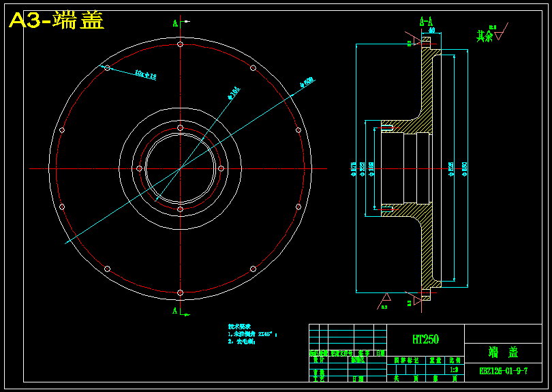
Task: Click the bottom "A" section cut marker
Action: [175, 311]
